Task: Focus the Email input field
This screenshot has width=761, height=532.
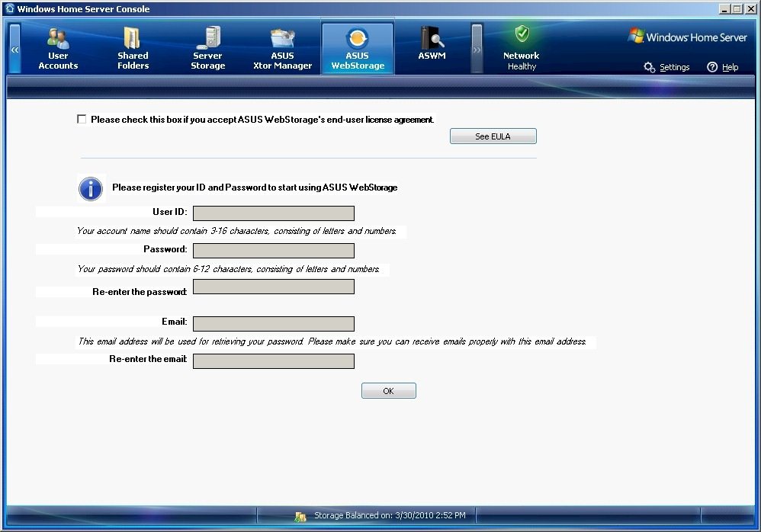Action: pyautogui.click(x=274, y=323)
